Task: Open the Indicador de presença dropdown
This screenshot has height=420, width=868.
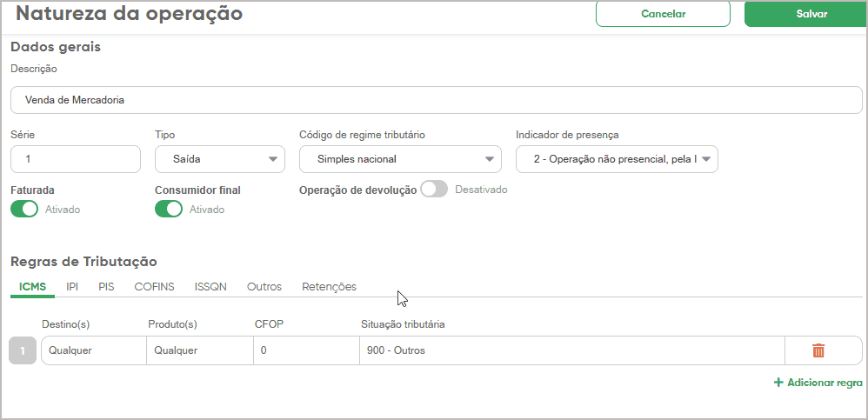Action: point(617,159)
